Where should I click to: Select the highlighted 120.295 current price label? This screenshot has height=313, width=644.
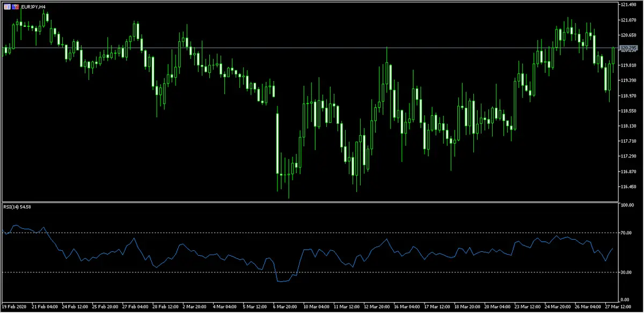627,48
